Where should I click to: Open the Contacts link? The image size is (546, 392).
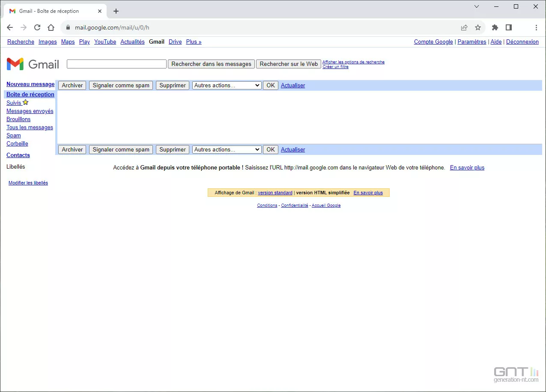tap(18, 155)
